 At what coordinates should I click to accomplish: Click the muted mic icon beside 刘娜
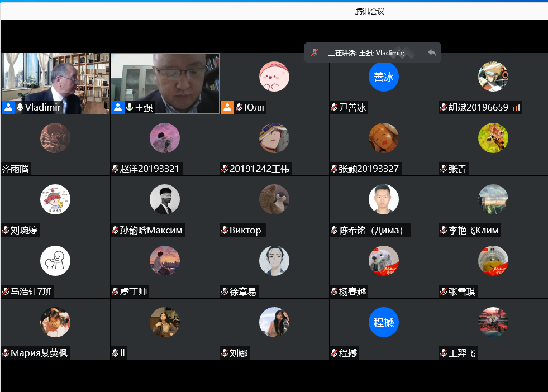tap(225, 353)
